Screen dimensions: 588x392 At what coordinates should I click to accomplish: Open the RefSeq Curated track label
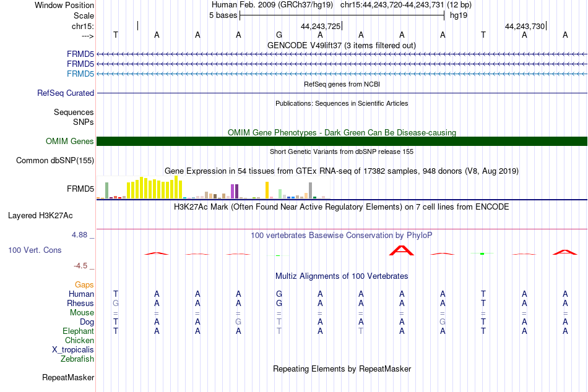[x=66, y=93]
